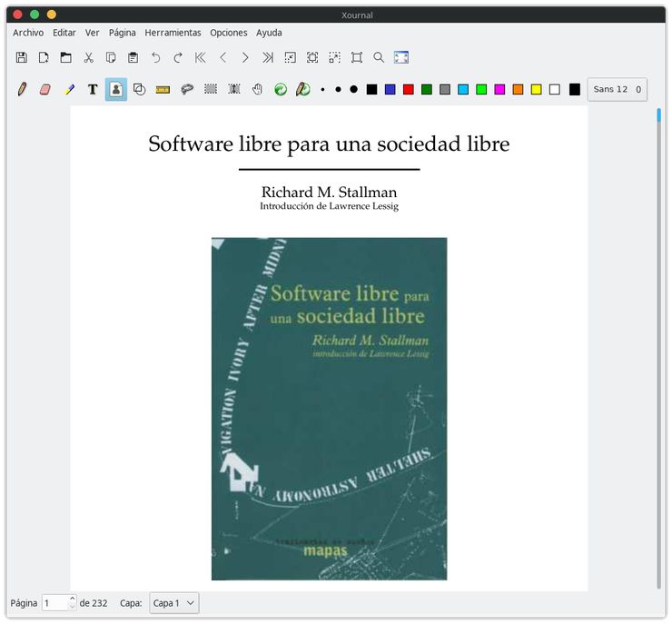Go to the next page
The width and height of the screenshot is (672, 624).
click(245, 57)
